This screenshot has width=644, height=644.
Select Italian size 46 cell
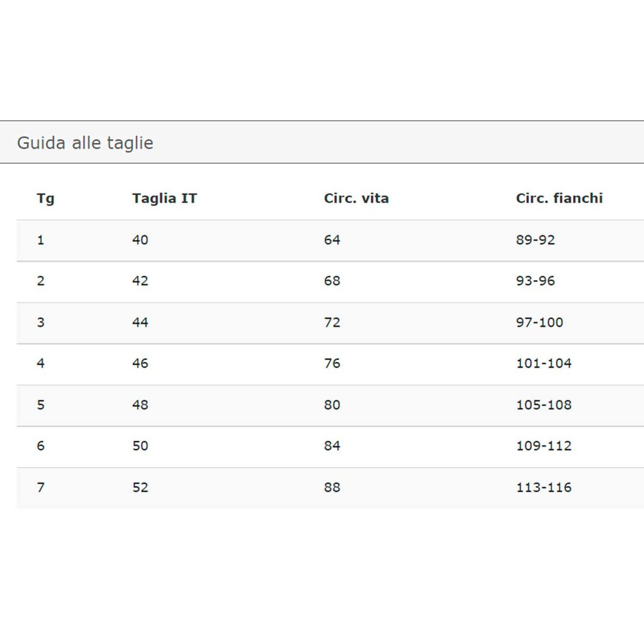[140, 363]
